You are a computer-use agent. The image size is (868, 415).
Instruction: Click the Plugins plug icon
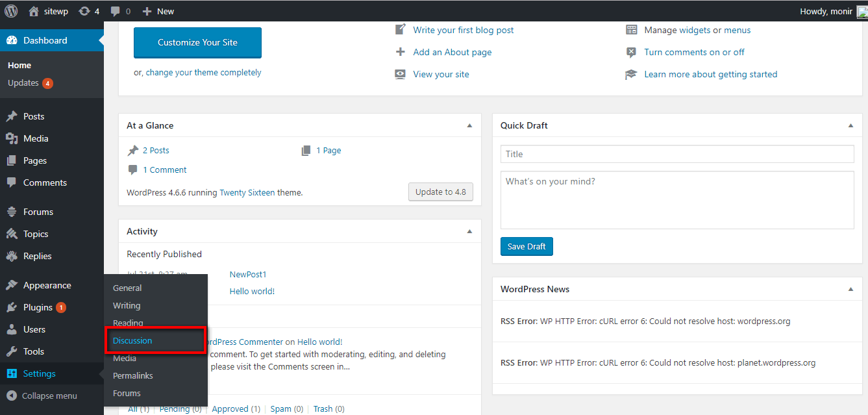point(12,307)
